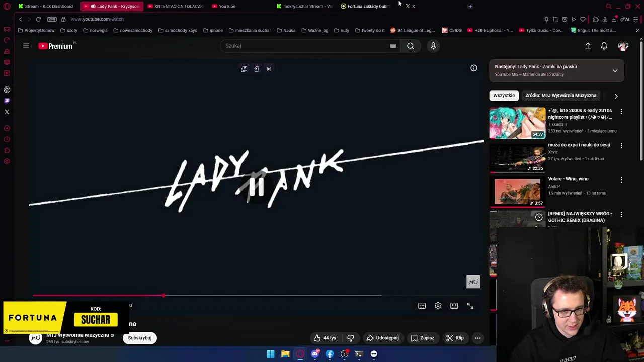Viewport: 644px width, 362px height.
Task: Reload the current page
Action: point(38,19)
